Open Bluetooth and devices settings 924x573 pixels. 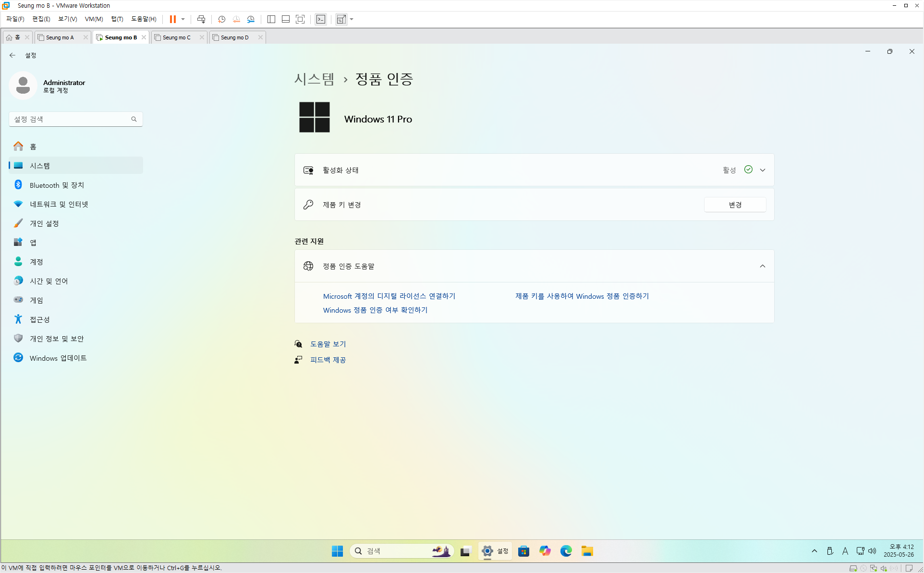(57, 185)
